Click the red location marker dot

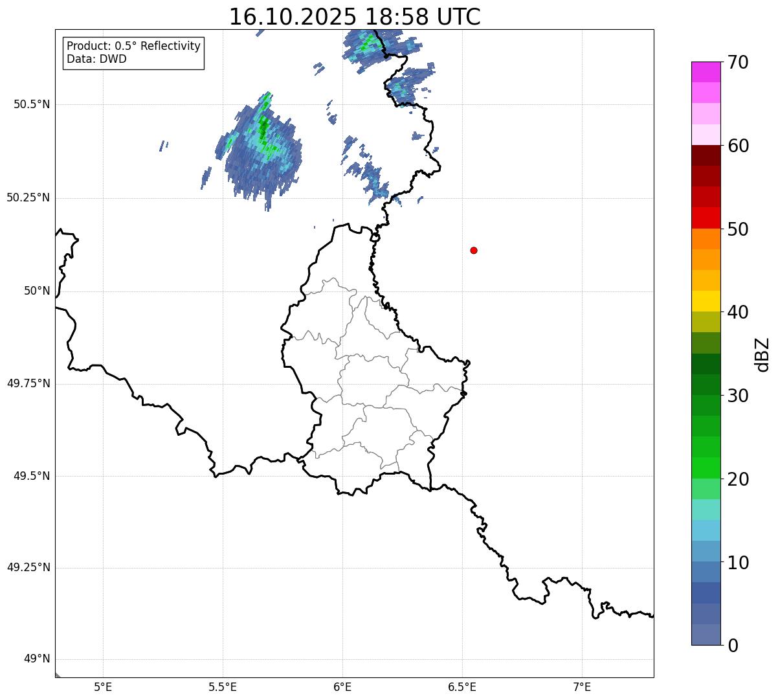pos(474,250)
